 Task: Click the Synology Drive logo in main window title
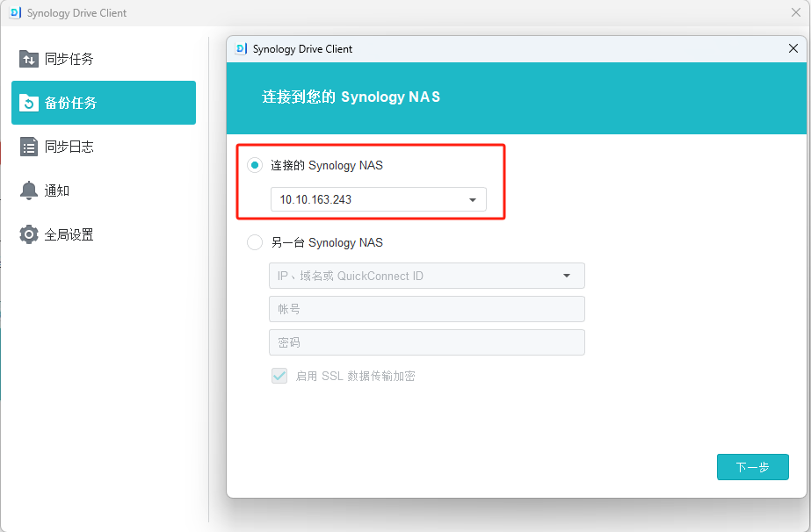[16, 13]
